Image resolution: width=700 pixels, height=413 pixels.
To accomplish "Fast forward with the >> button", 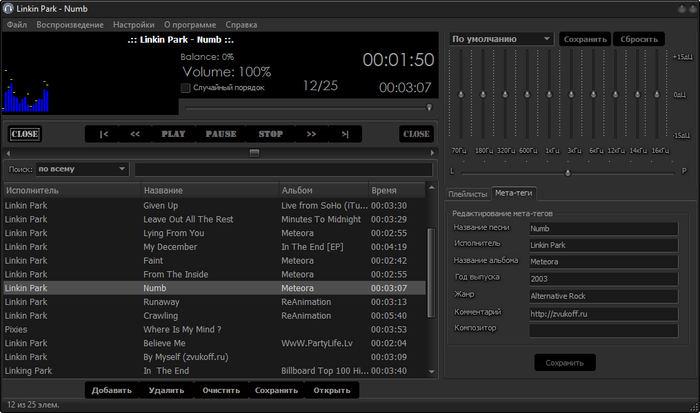I will pos(312,133).
